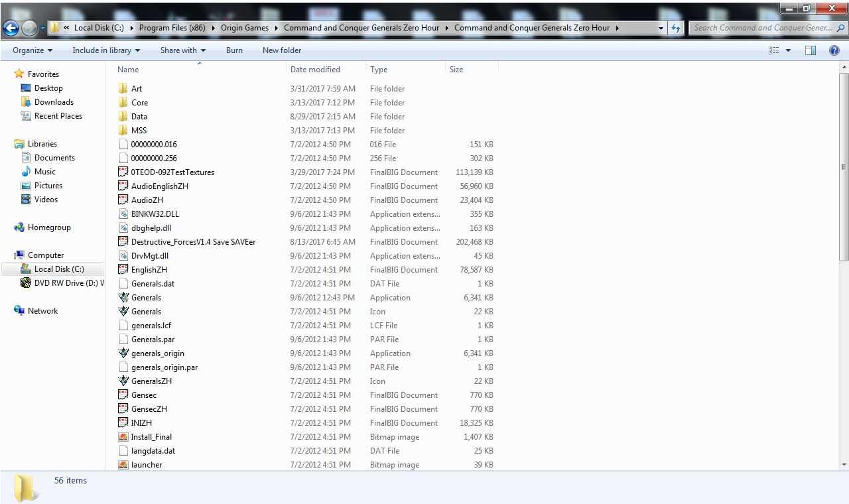Select the generals_origin.par file

point(164,367)
